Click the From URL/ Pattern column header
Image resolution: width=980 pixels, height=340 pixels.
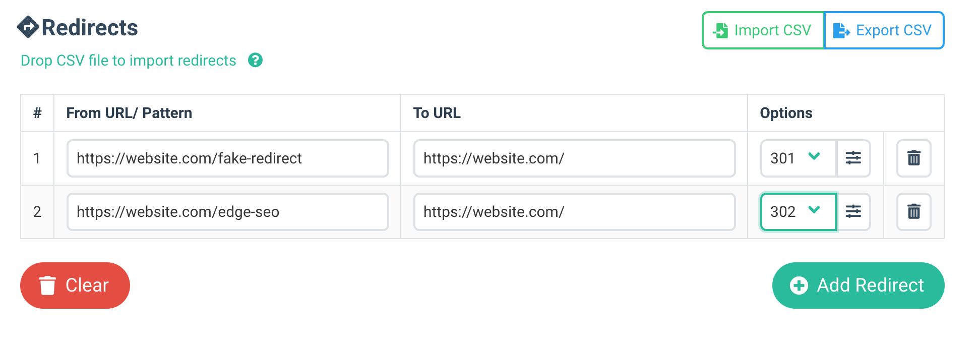point(129,113)
